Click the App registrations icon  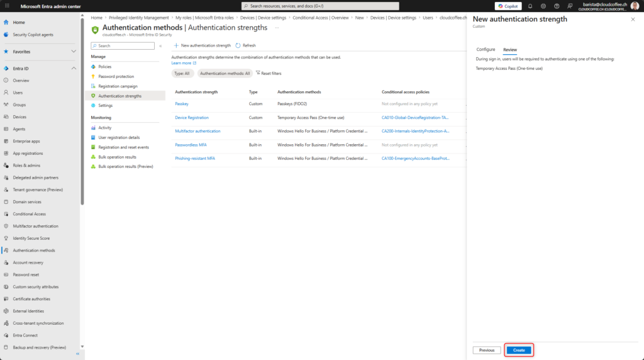point(6,154)
